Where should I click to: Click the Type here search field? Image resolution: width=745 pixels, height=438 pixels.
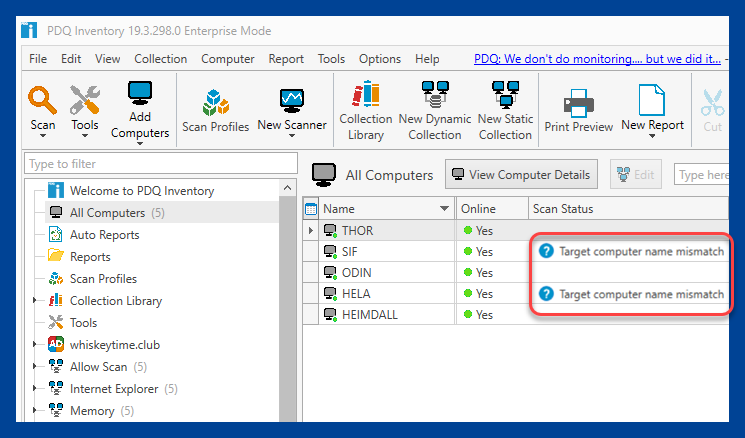point(701,174)
